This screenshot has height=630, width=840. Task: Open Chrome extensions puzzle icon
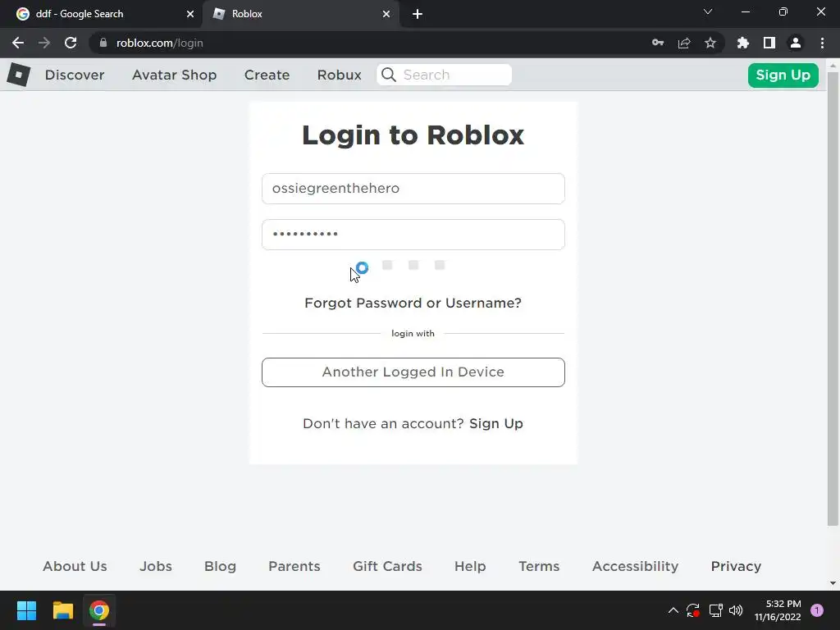pos(743,43)
